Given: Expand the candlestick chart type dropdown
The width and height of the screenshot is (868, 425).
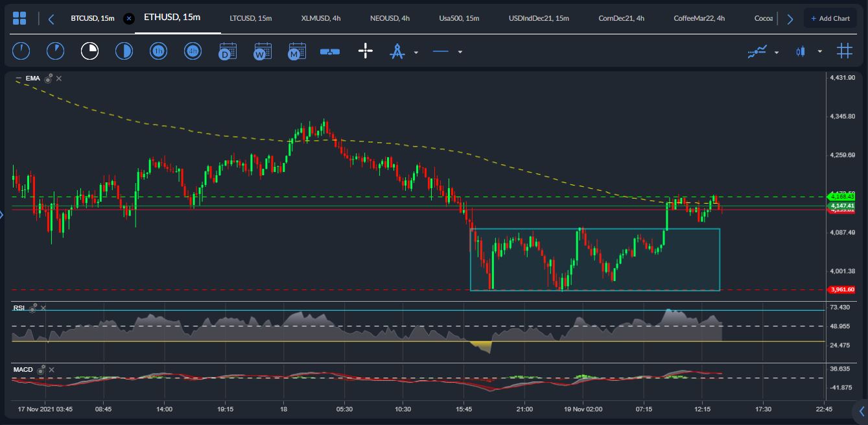Looking at the screenshot, I should tap(820, 52).
